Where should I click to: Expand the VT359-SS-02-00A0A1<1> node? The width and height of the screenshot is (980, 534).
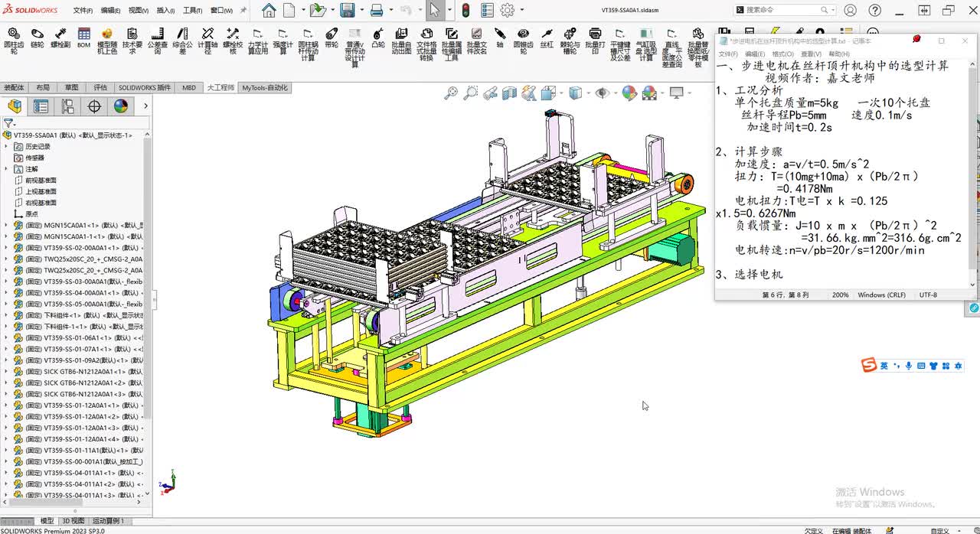(6, 248)
